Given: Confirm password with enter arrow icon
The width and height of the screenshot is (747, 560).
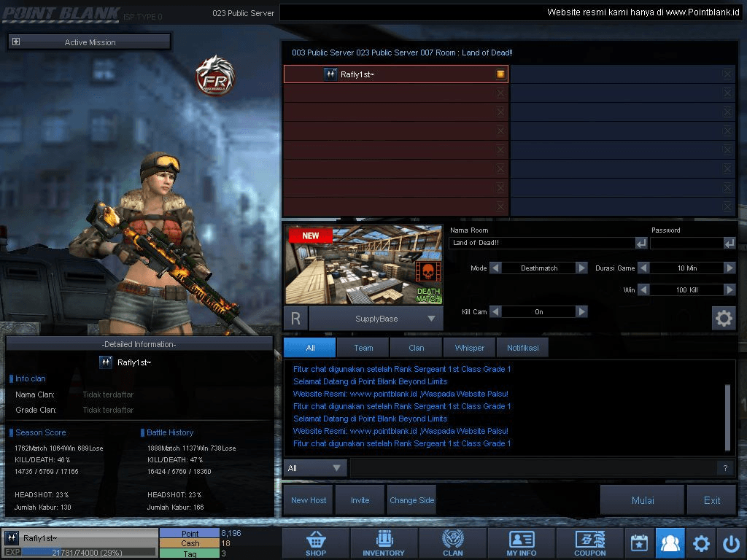Looking at the screenshot, I should pyautogui.click(x=729, y=244).
